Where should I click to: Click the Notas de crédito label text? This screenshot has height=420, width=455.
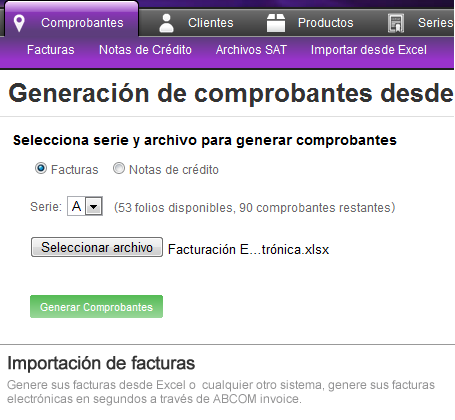(x=174, y=170)
